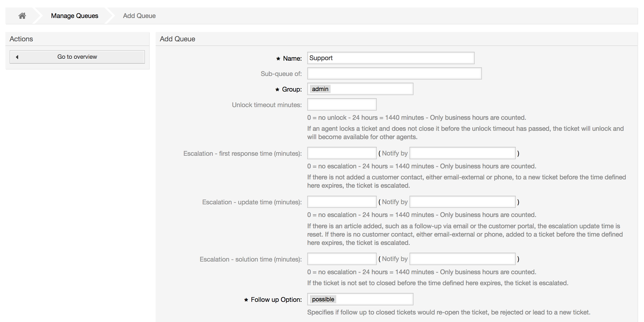The image size is (644, 322).
Task: Click Escalation solution time Notify by field
Action: click(x=464, y=259)
